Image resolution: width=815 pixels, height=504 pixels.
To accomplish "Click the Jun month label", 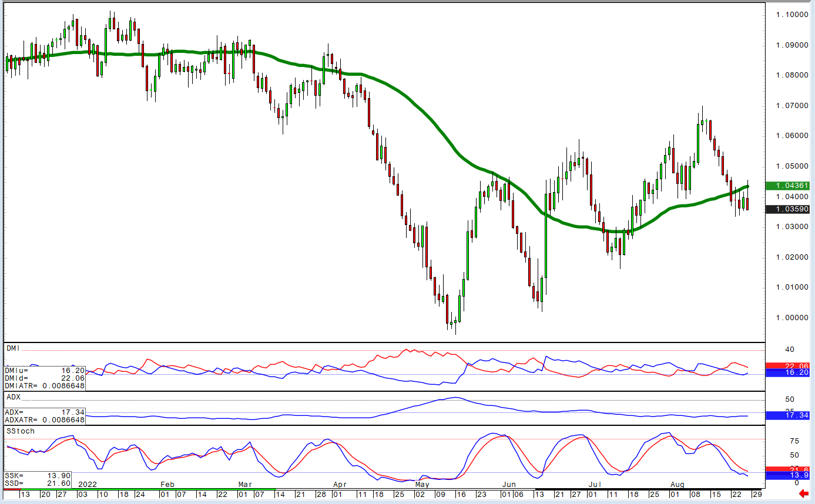I will (509, 485).
